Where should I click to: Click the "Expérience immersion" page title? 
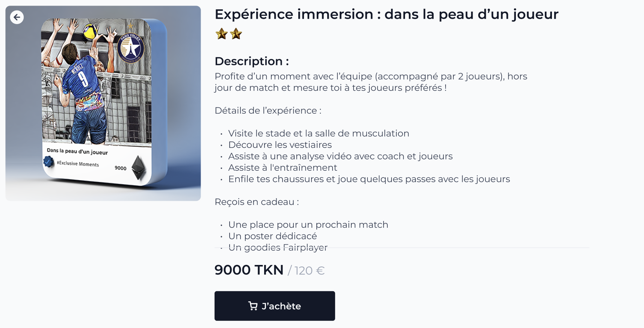(386, 14)
